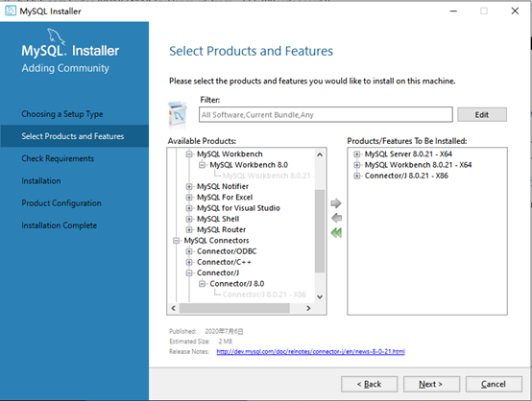Click the Back button
The height and width of the screenshot is (401, 532).
pyautogui.click(x=369, y=384)
